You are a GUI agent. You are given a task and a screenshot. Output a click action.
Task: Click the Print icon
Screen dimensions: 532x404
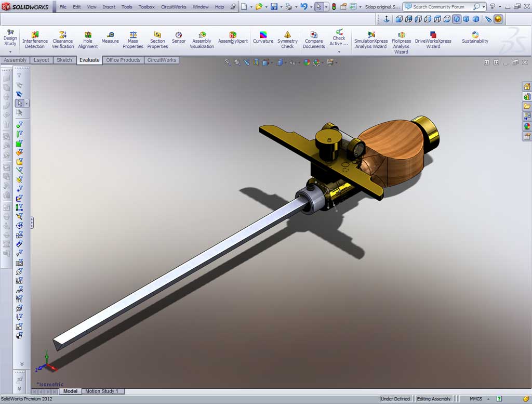[x=289, y=6]
